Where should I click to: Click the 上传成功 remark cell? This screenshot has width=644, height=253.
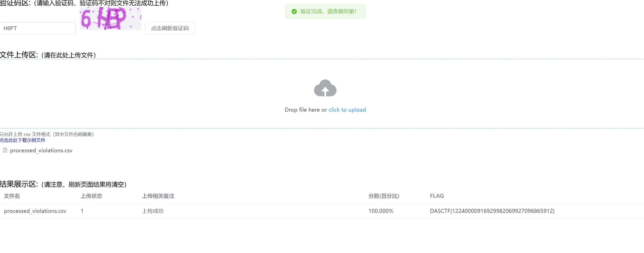pyautogui.click(x=153, y=211)
